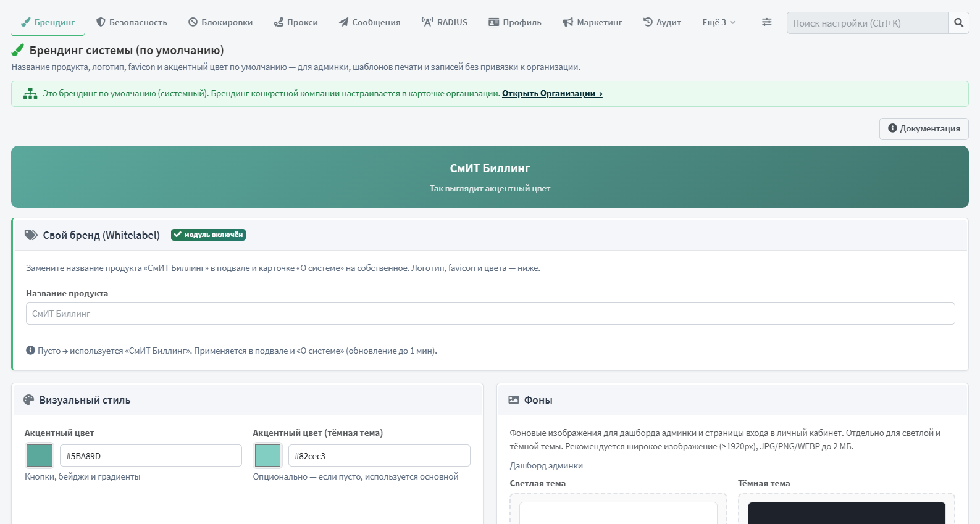Click the info icon near Пусто hint

tap(30, 351)
